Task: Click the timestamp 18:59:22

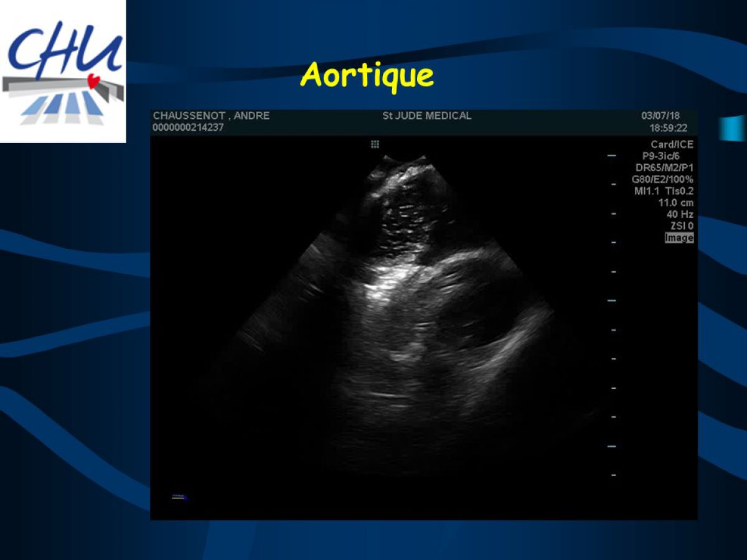Action: click(669, 128)
